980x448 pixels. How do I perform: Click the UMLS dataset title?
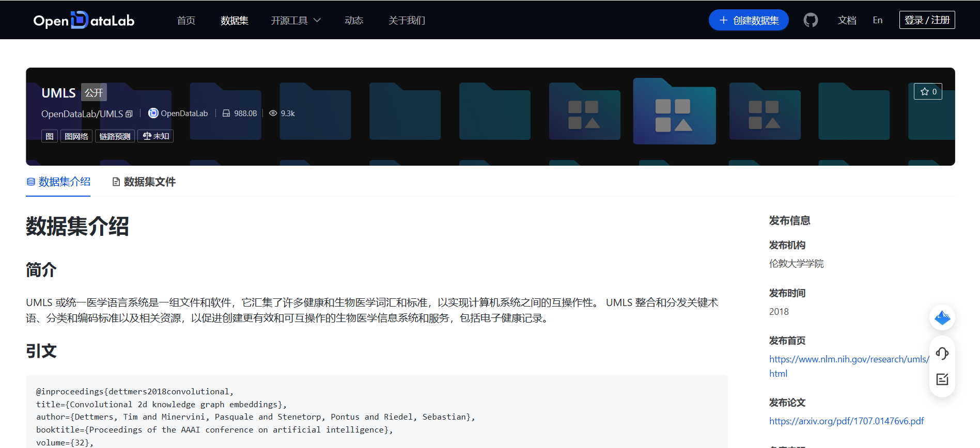pyautogui.click(x=58, y=93)
